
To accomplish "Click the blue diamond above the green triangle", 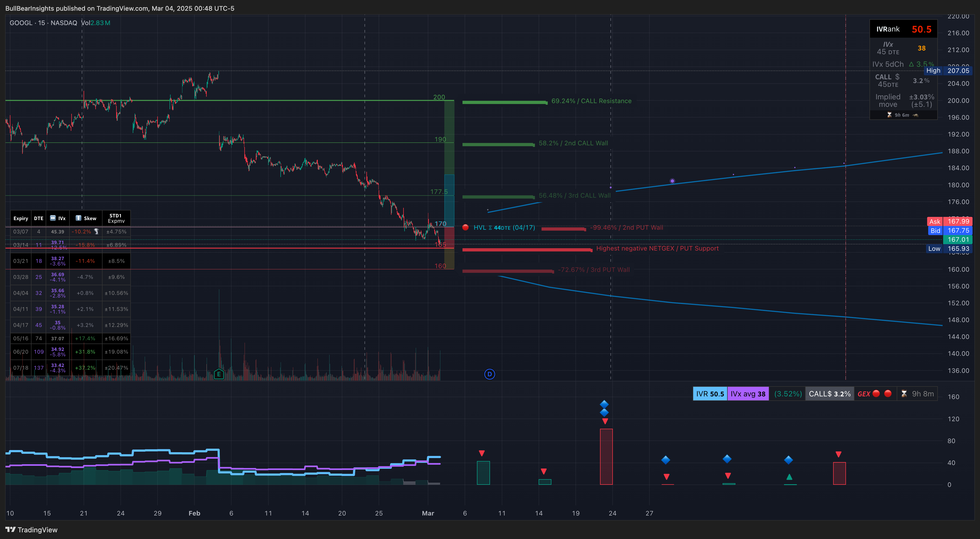I will pyautogui.click(x=789, y=460).
